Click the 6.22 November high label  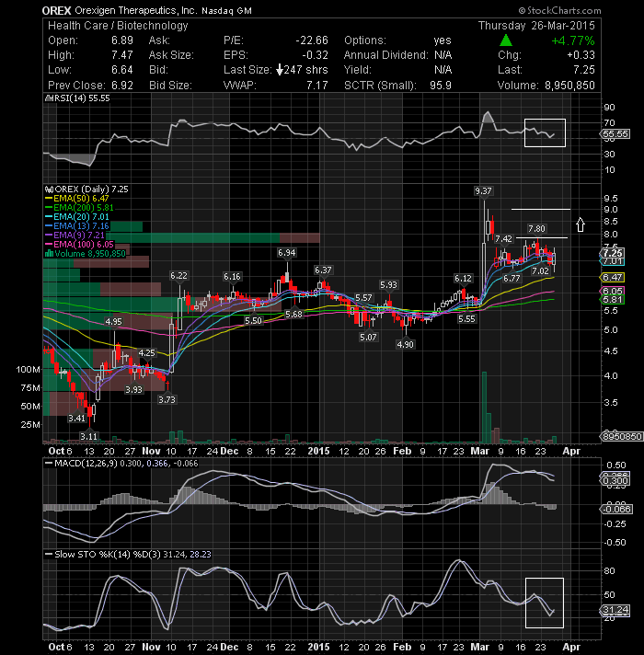pyautogui.click(x=178, y=275)
